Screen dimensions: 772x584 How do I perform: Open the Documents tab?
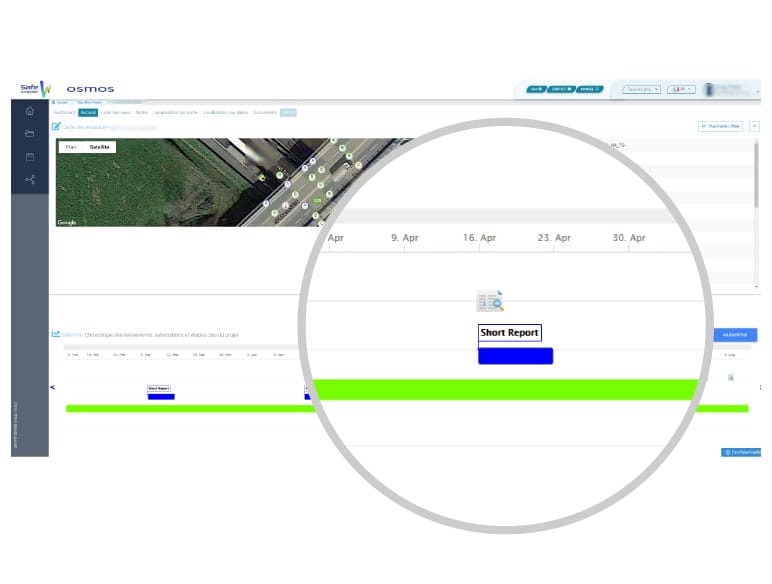[265, 113]
